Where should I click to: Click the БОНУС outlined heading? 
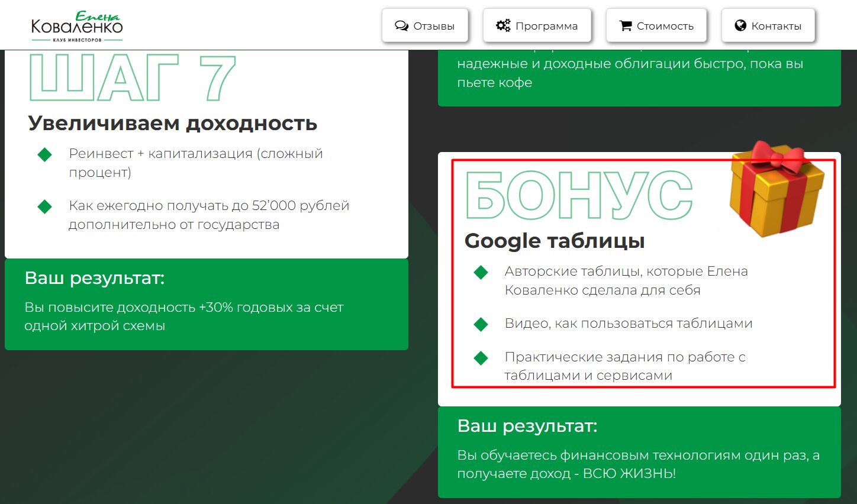(x=579, y=195)
